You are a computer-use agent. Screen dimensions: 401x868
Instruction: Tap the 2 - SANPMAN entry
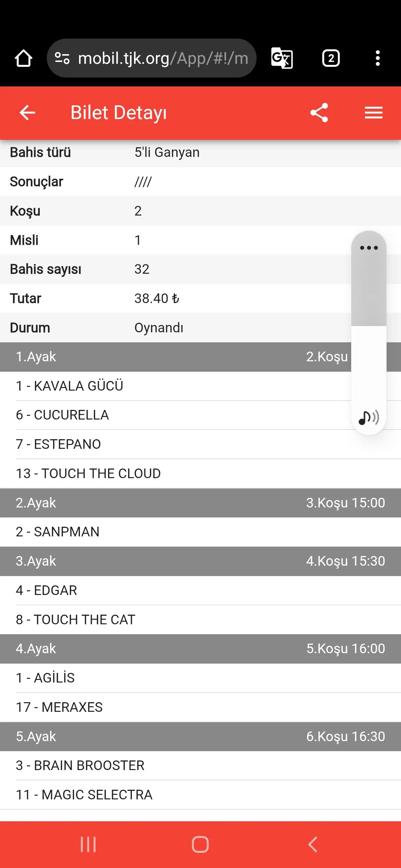click(58, 532)
